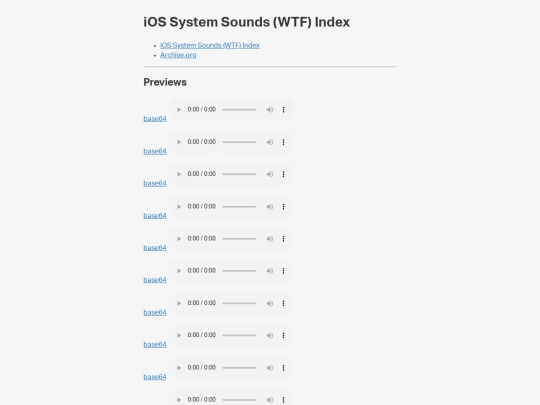Screen dimensions: 540x405
Task: Mute the third audio player
Action: pos(270,174)
